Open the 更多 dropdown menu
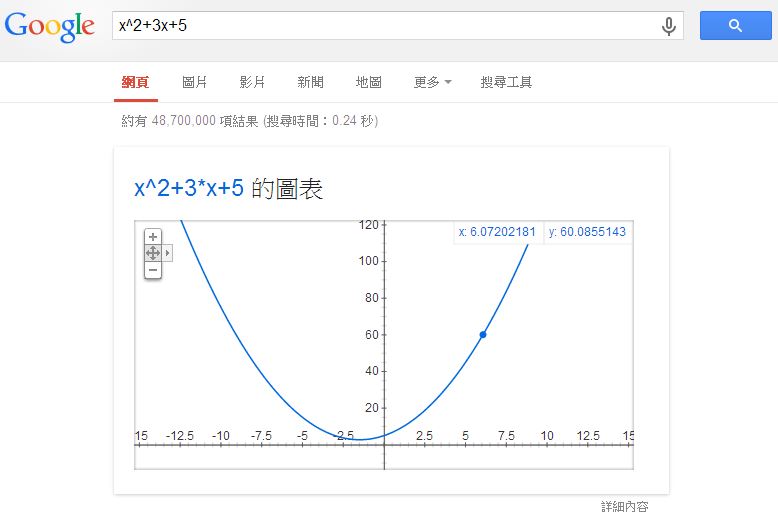This screenshot has width=778, height=519. click(432, 82)
